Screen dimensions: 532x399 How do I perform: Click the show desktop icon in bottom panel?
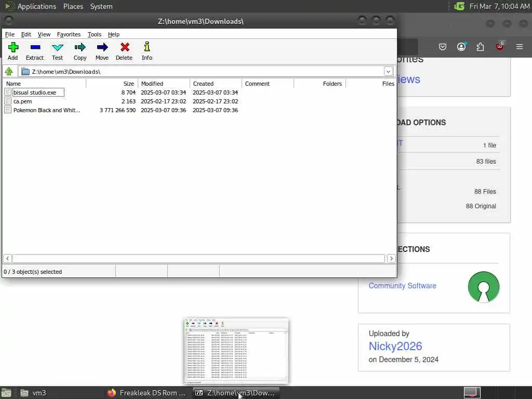[6, 393]
